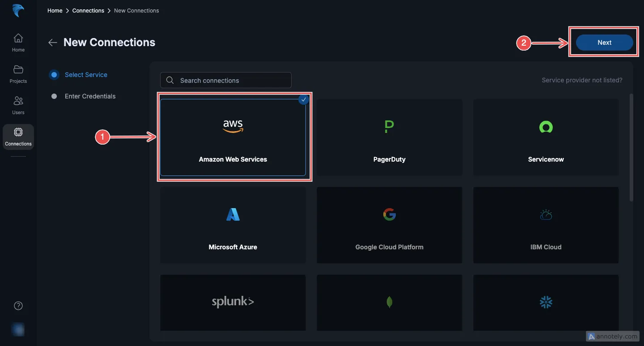Click the Splunk logo

(233, 302)
